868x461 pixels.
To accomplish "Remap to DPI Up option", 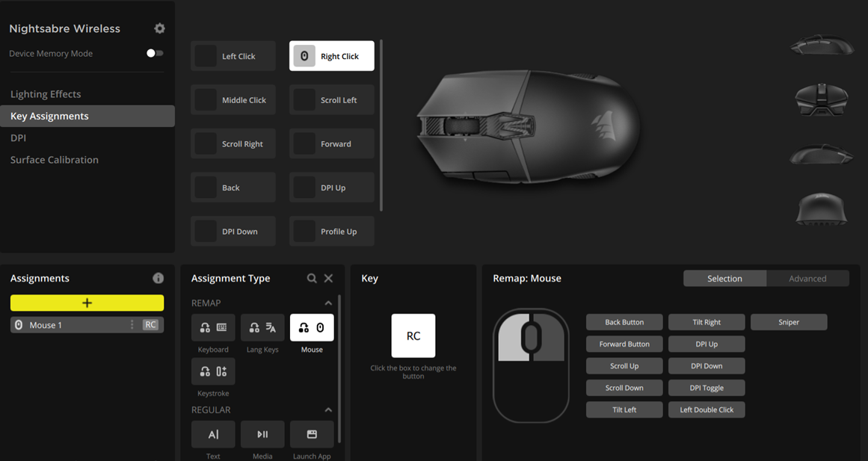I will (707, 344).
